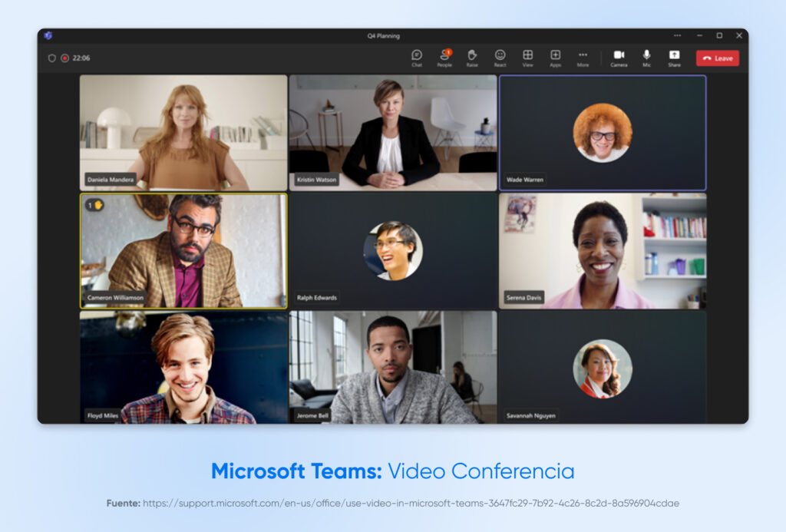Open the Chat panel

[x=417, y=58]
